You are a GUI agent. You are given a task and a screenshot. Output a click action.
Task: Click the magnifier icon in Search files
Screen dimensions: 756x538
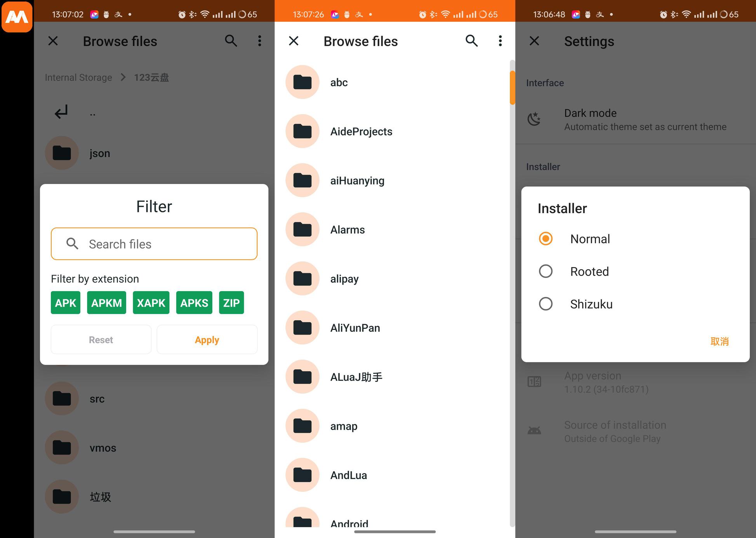[73, 244]
